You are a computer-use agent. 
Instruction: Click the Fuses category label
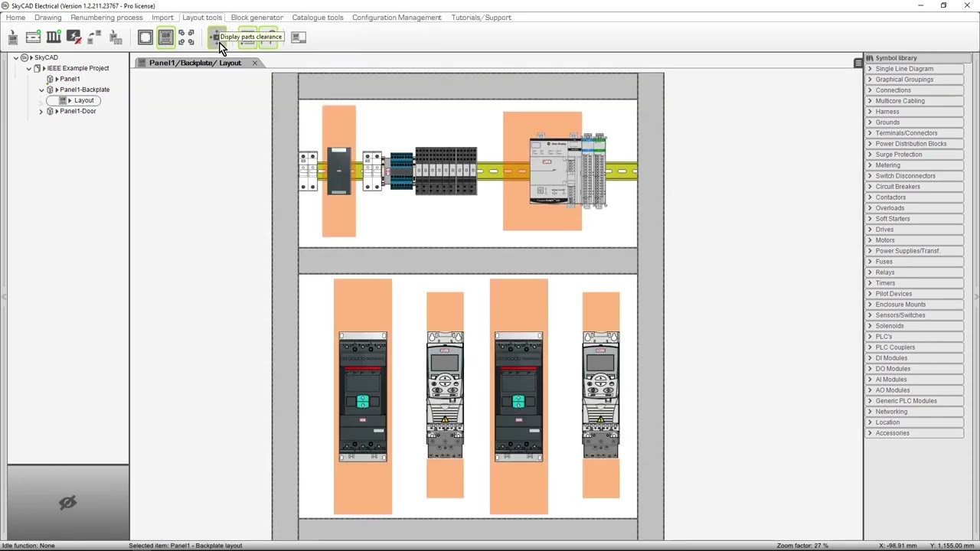coord(884,262)
